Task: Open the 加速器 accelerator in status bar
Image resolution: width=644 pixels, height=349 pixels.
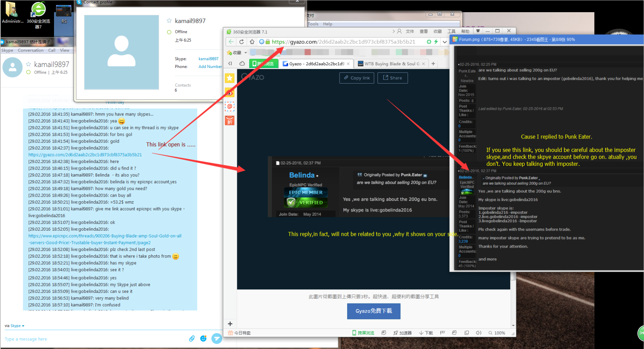Action: point(403,333)
